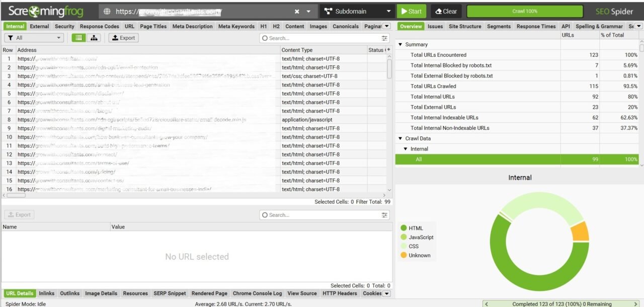Select the green list view icon
644x307 pixels.
(78, 37)
